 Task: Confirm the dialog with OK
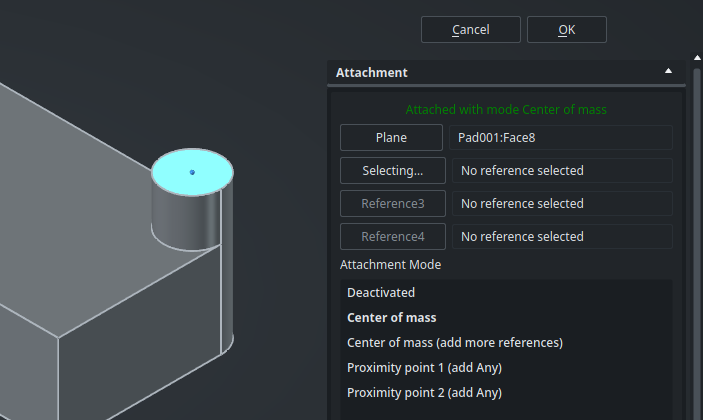tap(566, 30)
